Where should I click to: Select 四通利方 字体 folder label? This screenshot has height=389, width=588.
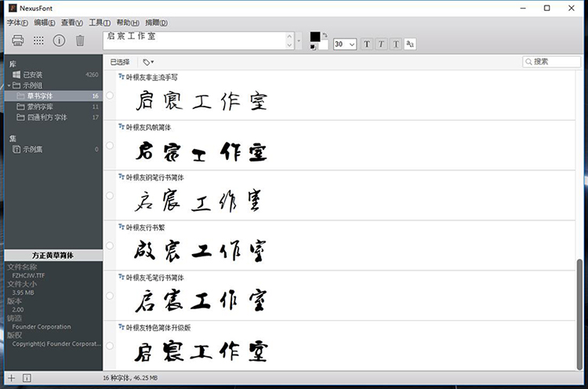(47, 118)
